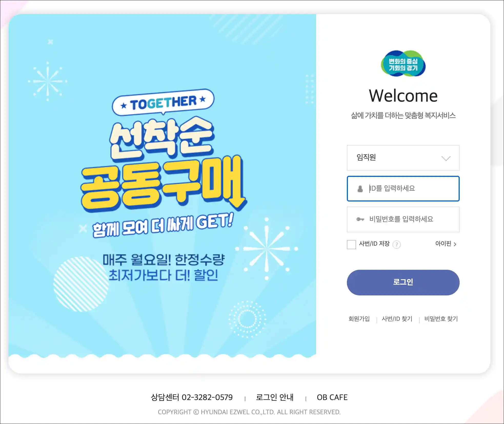504x424 pixels.
Task: Click the question mark help icon
Action: click(397, 244)
